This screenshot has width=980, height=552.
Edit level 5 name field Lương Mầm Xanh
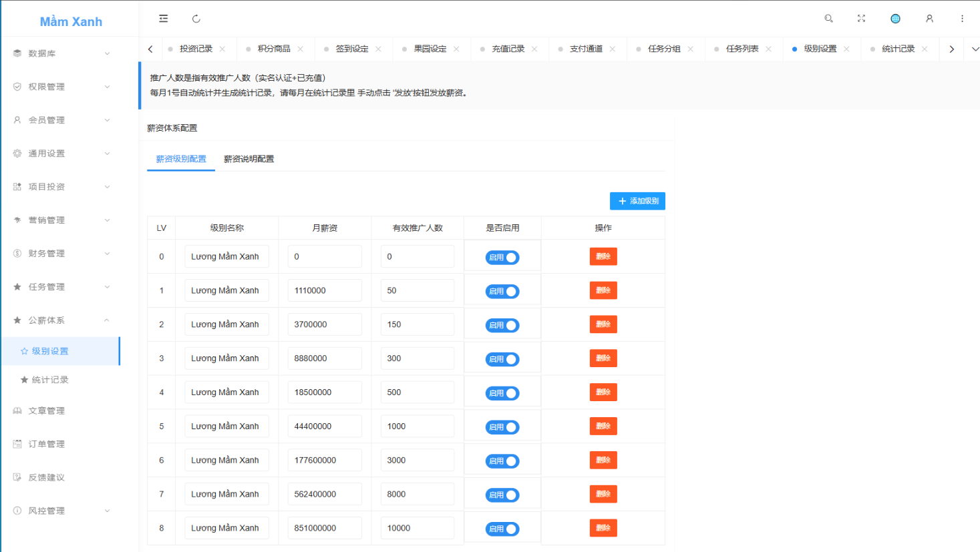pos(226,426)
